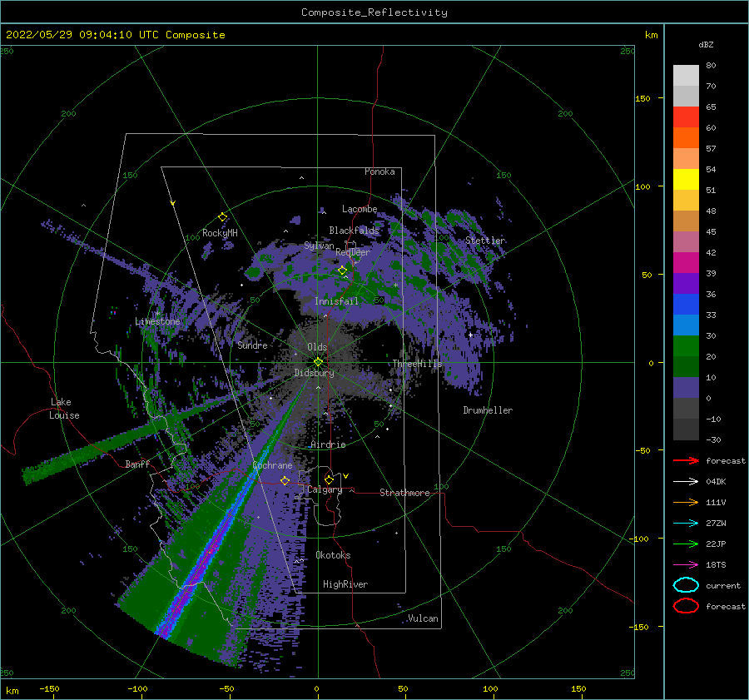Screen dimensions: 749x700
Task: Click the Lacombe town label
Action: pyautogui.click(x=360, y=209)
